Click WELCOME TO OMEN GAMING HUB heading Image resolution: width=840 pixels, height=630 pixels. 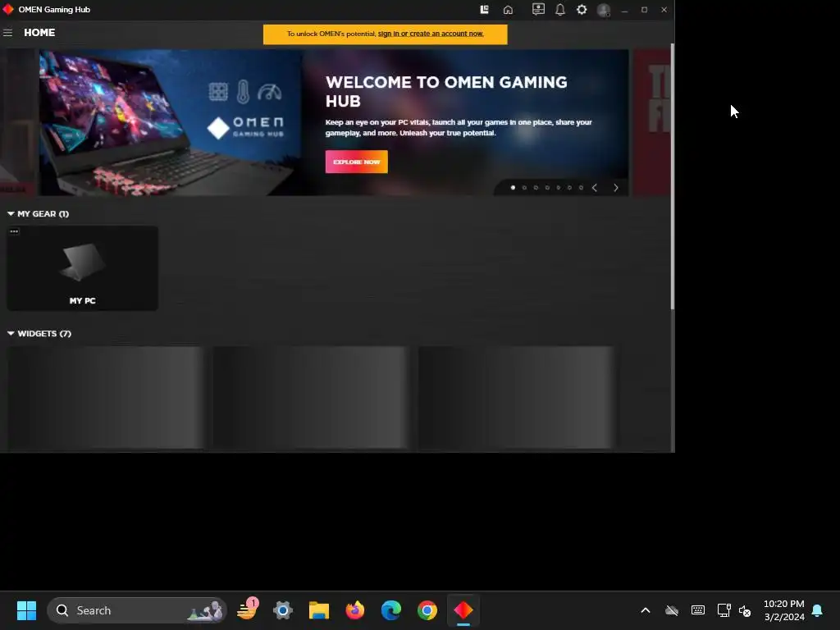445,92
